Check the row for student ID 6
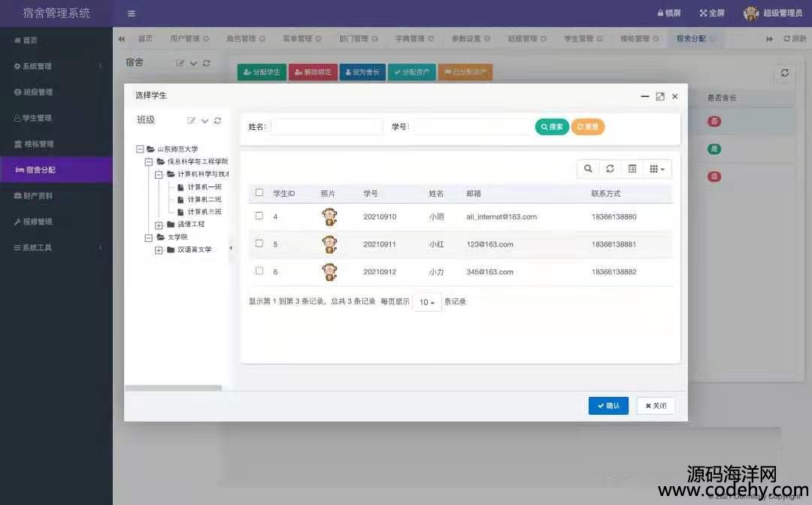 point(259,271)
